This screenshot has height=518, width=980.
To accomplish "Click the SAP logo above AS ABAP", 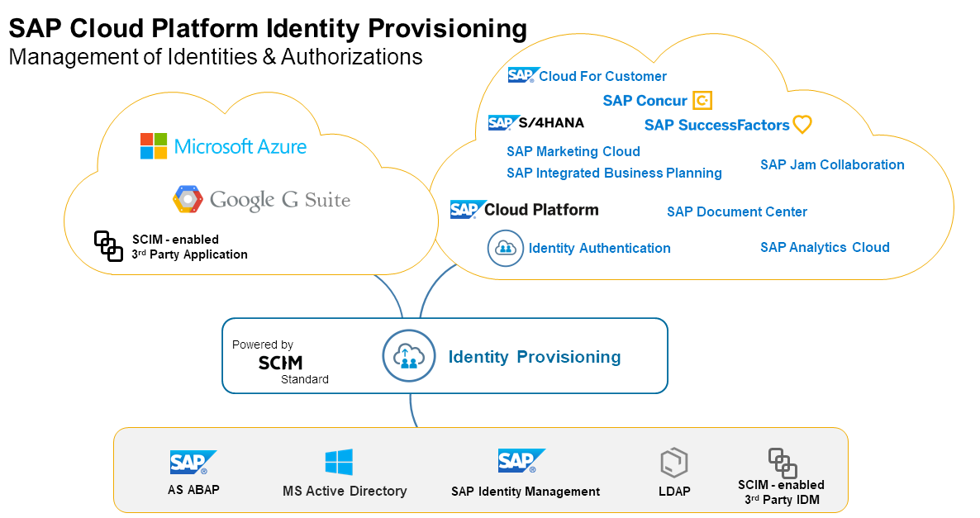I will point(193,463).
